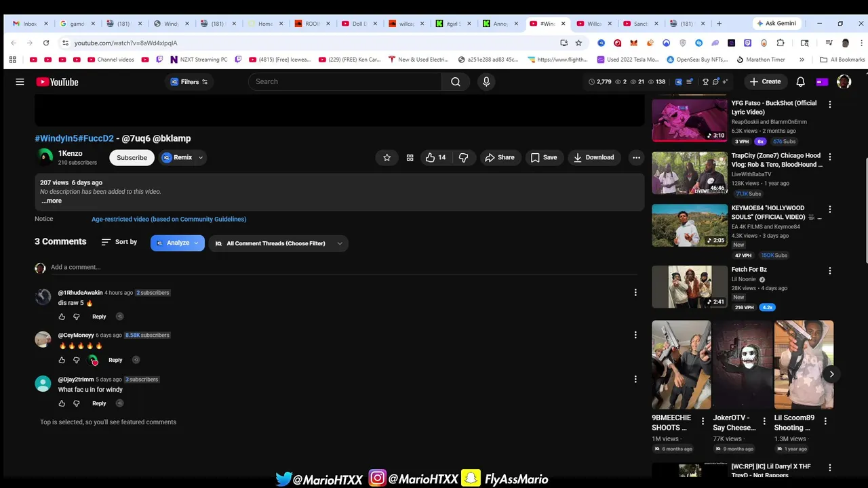Screen dimensions: 868x488
Task: Click the four-squares icon next to star
Action: tap(410, 157)
